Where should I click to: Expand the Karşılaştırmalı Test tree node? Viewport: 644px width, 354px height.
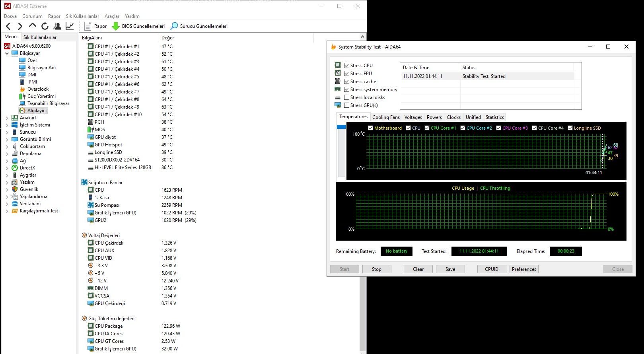(x=7, y=211)
